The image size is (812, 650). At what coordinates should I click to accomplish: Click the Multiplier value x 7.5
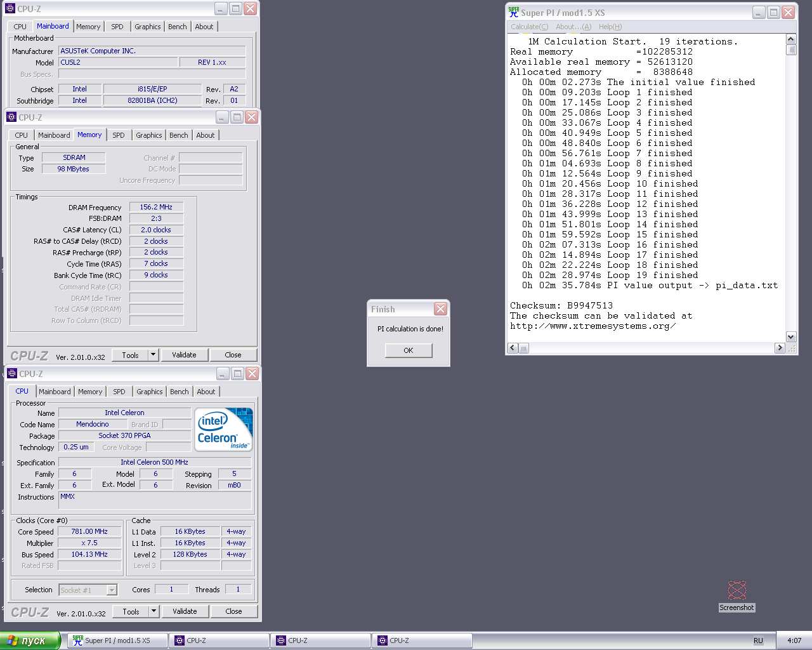(x=89, y=543)
